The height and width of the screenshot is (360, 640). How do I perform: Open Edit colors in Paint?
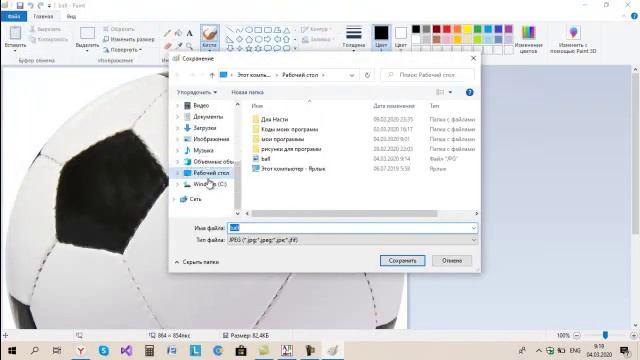[x=528, y=39]
